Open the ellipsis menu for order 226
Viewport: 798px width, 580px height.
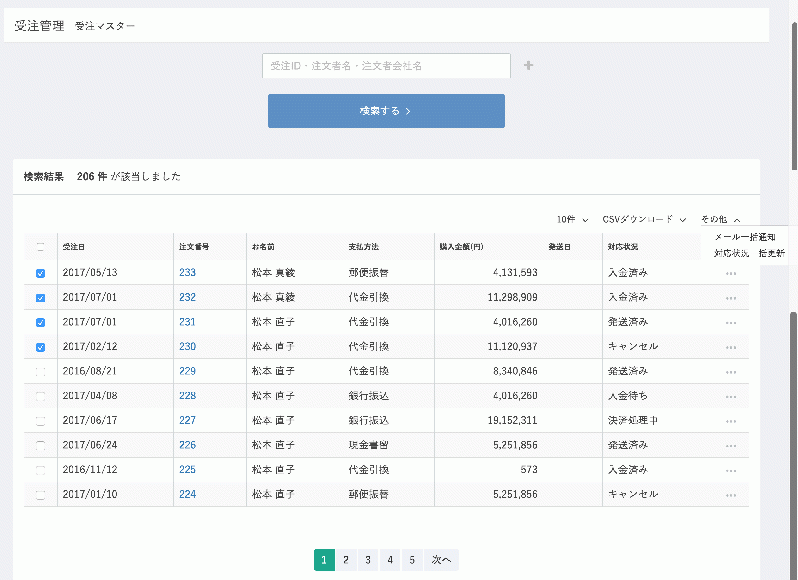coord(731,446)
